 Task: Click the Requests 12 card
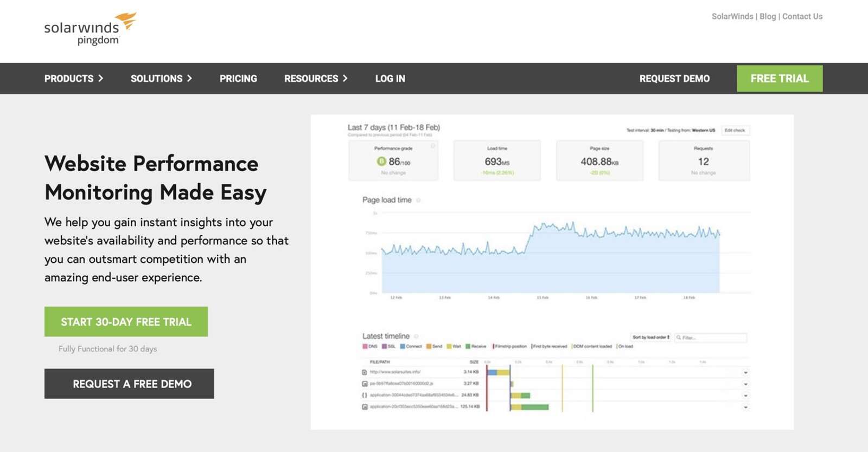tap(704, 160)
